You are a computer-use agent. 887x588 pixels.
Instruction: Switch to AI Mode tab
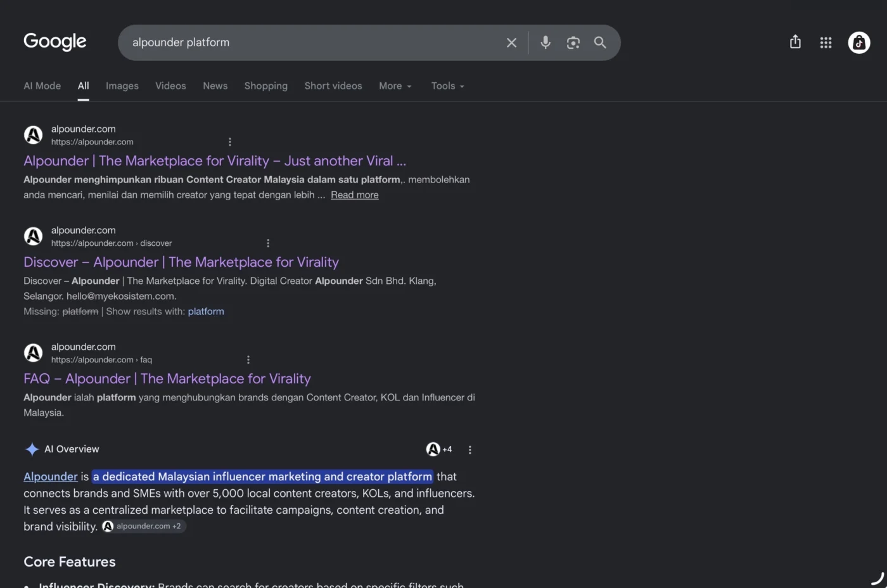click(42, 86)
